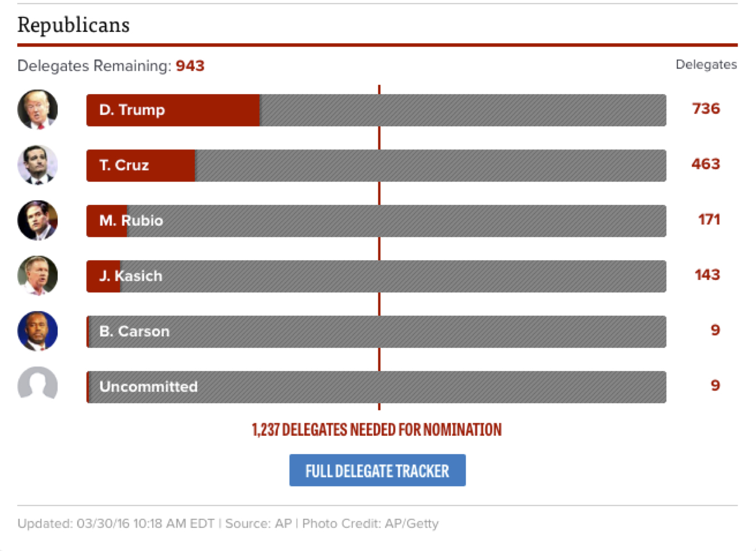756x551 pixels.
Task: Click Ted Cruz's avatar photo
Action: pos(38,165)
